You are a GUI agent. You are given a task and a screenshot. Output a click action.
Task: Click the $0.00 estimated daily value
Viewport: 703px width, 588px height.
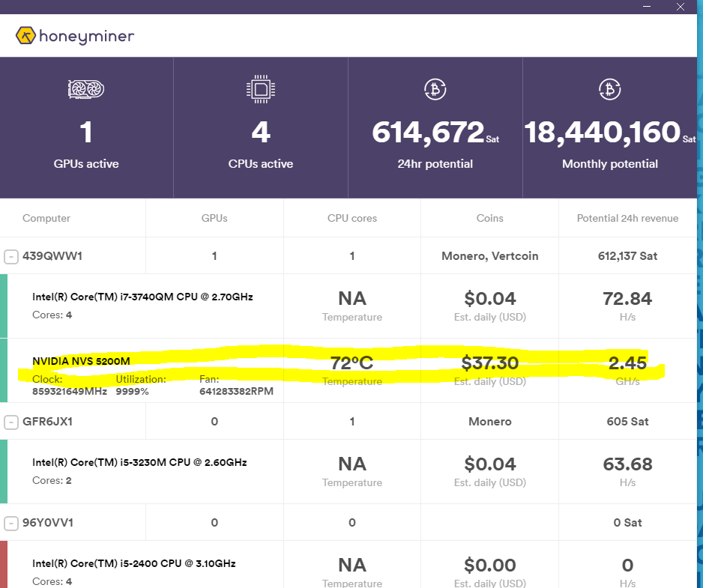click(489, 565)
